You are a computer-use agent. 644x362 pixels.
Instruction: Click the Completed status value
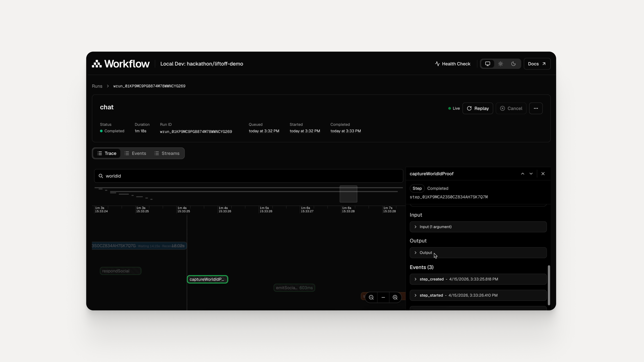112,131
